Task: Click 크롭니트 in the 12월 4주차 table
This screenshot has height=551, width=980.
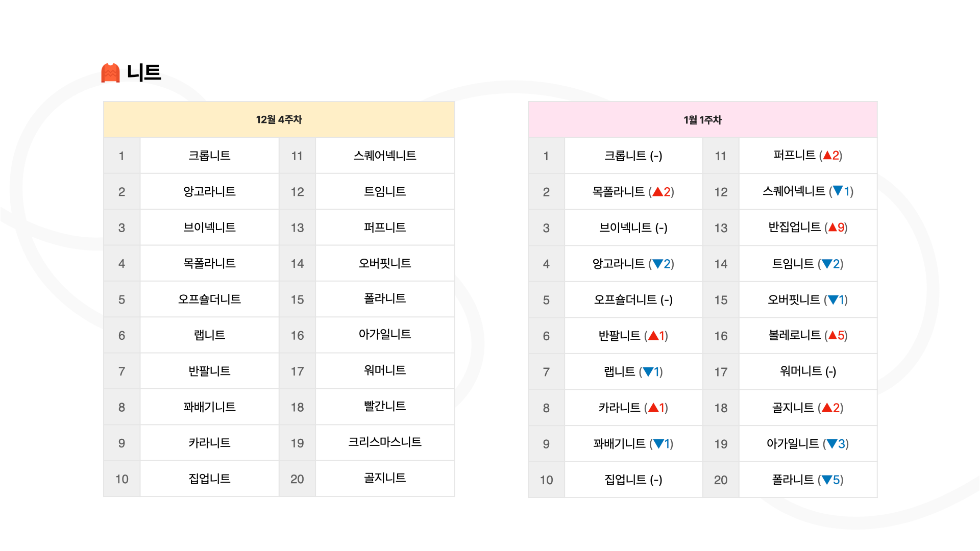Action: click(x=209, y=156)
